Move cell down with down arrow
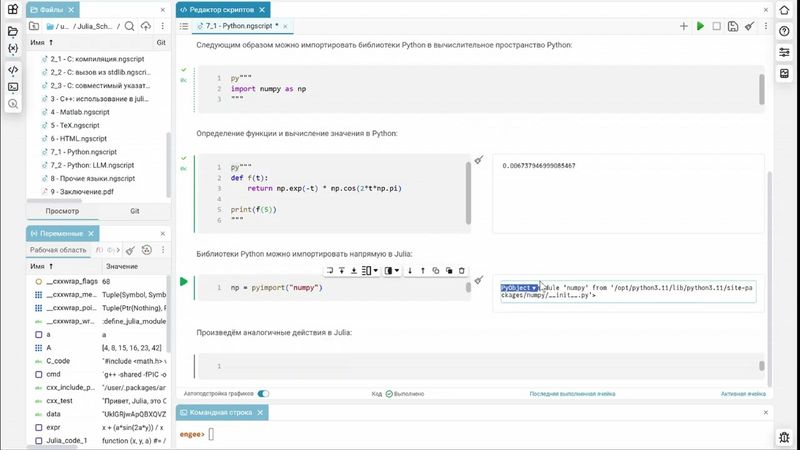 click(x=410, y=270)
